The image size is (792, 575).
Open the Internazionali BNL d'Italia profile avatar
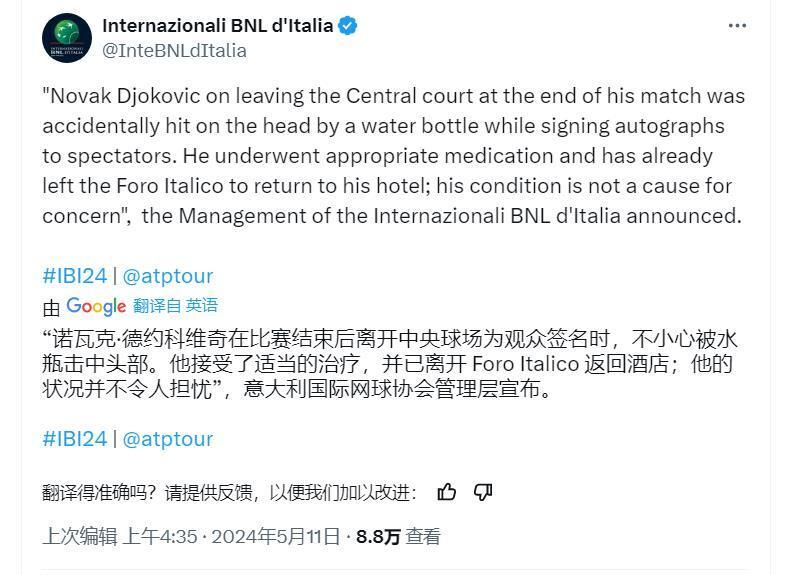click(x=67, y=38)
